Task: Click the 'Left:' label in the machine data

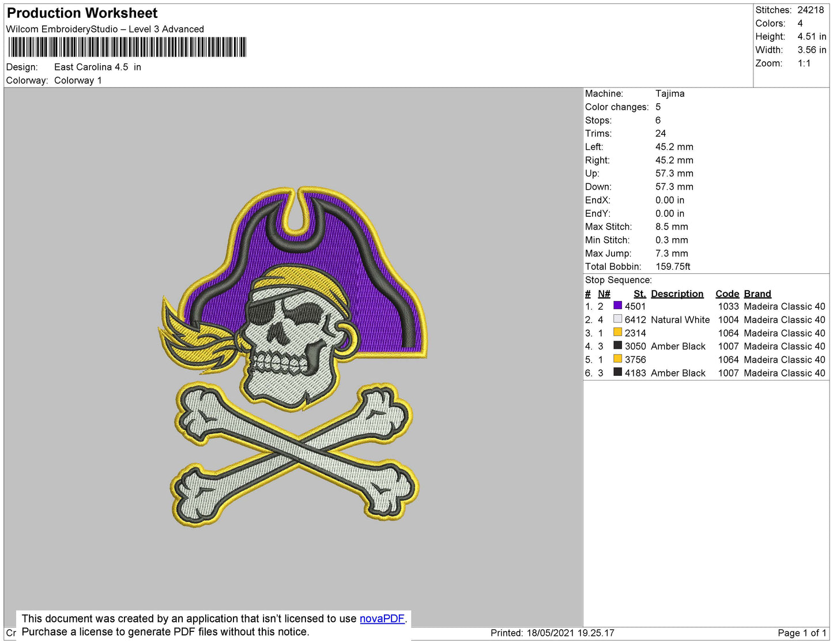Action: (594, 147)
